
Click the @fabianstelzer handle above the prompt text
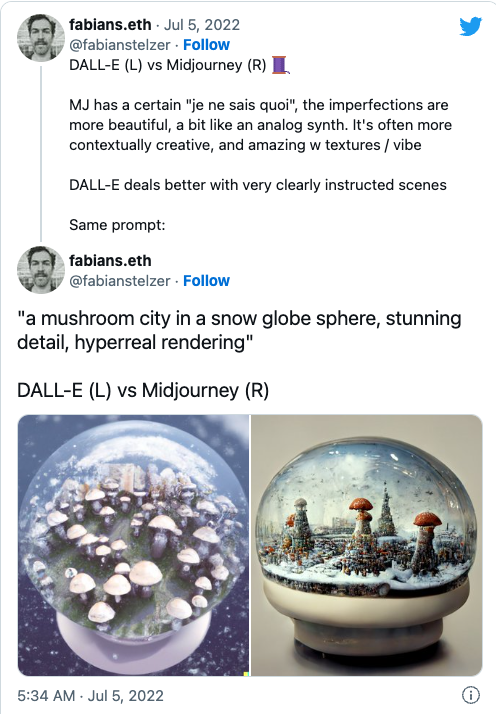point(120,280)
